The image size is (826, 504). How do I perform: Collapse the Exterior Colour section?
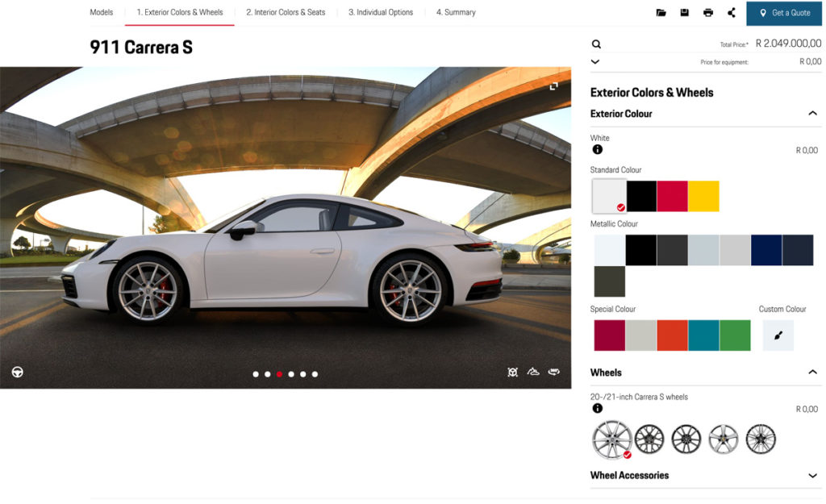(x=813, y=113)
